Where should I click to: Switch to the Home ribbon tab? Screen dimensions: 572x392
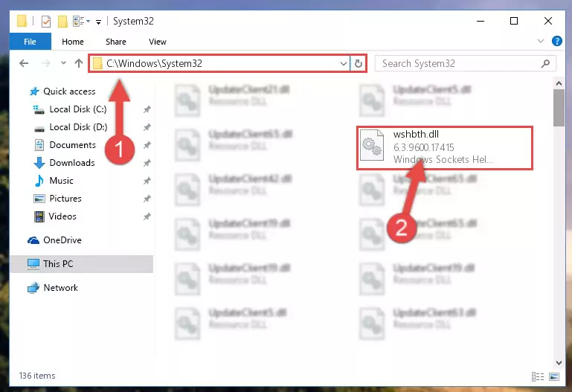click(73, 42)
